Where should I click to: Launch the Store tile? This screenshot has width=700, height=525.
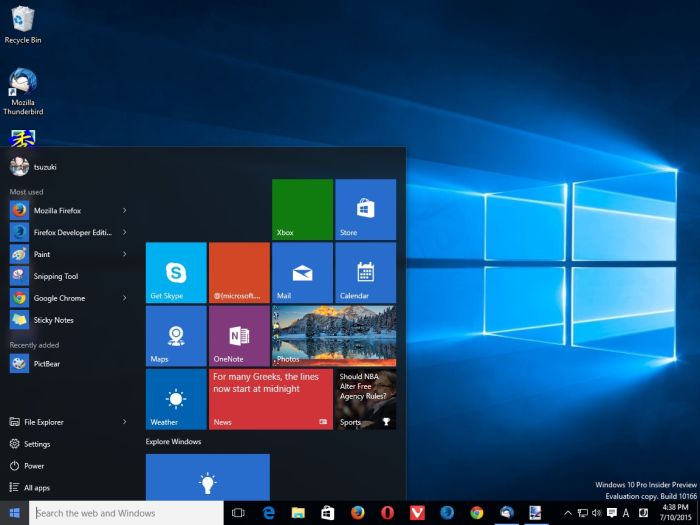click(x=365, y=209)
